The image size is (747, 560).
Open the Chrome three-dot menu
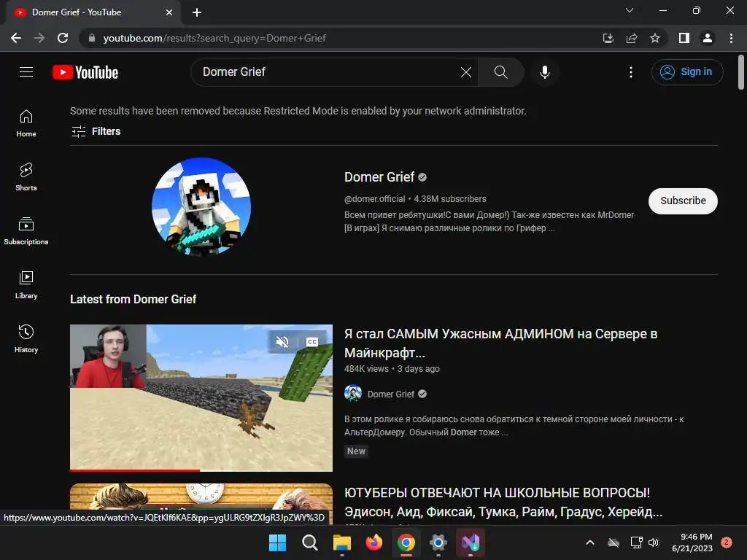click(x=731, y=38)
